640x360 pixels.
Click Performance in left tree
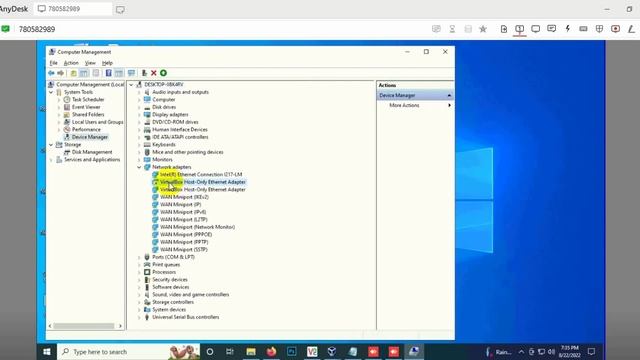pos(86,129)
